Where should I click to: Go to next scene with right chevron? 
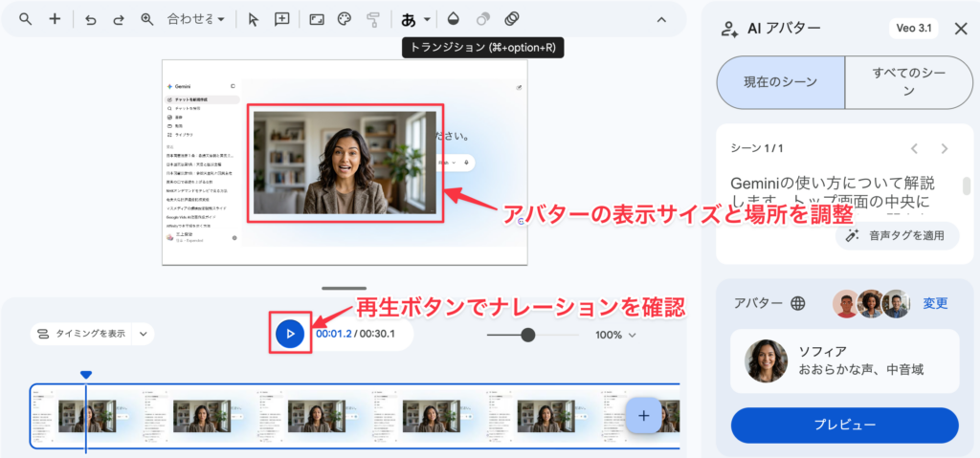945,149
